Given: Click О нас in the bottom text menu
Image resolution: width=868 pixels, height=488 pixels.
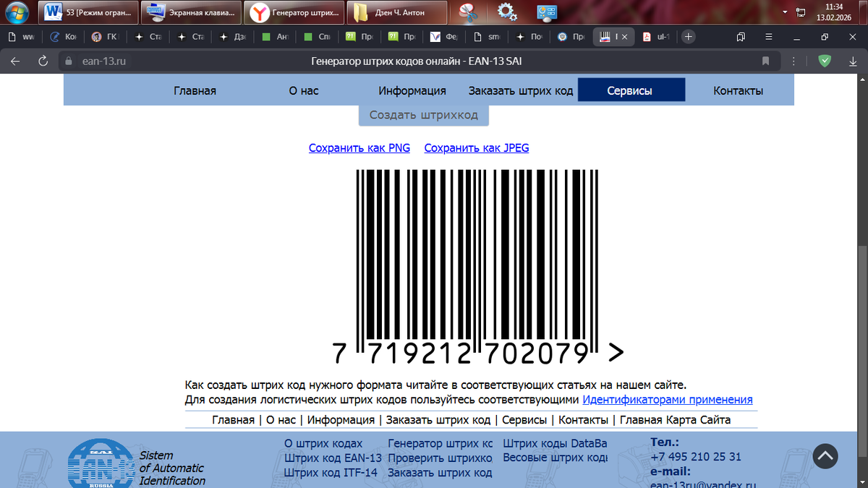Looking at the screenshot, I should [x=281, y=420].
